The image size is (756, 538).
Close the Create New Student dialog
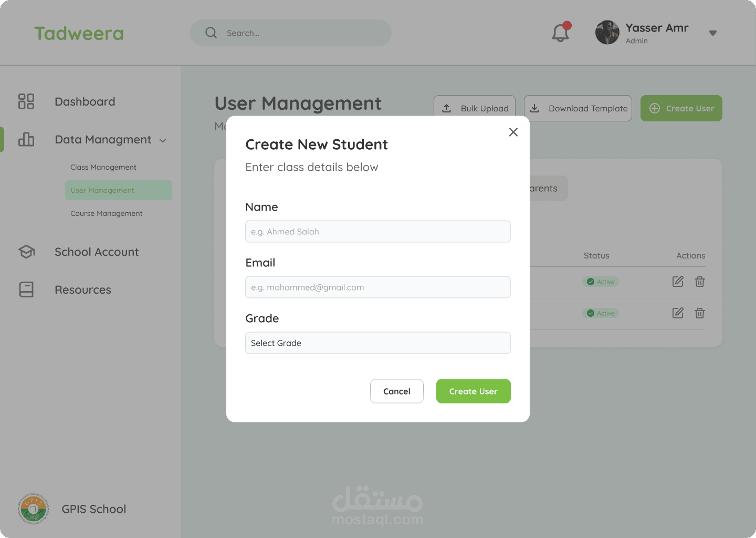point(513,132)
